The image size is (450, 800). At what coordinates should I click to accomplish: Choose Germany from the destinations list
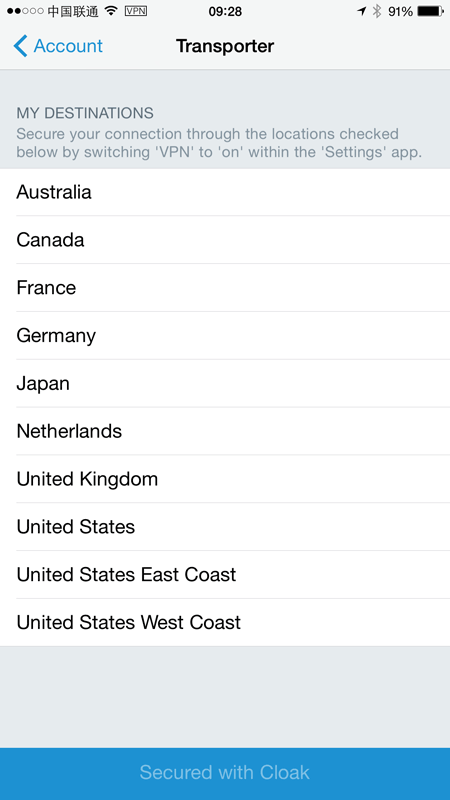click(x=225, y=336)
